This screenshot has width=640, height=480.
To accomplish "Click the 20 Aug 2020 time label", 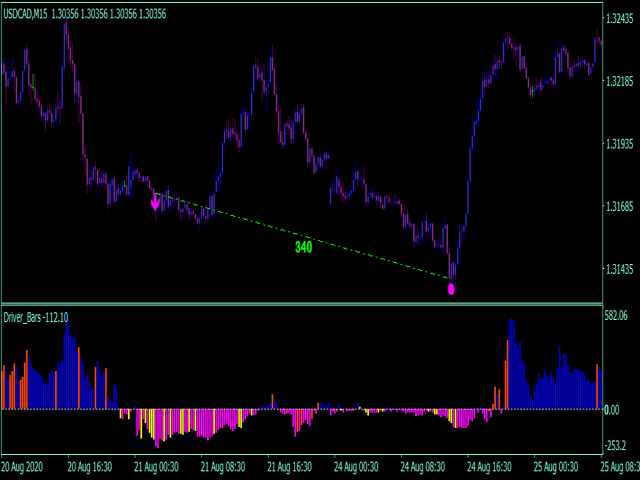I will coord(22,467).
